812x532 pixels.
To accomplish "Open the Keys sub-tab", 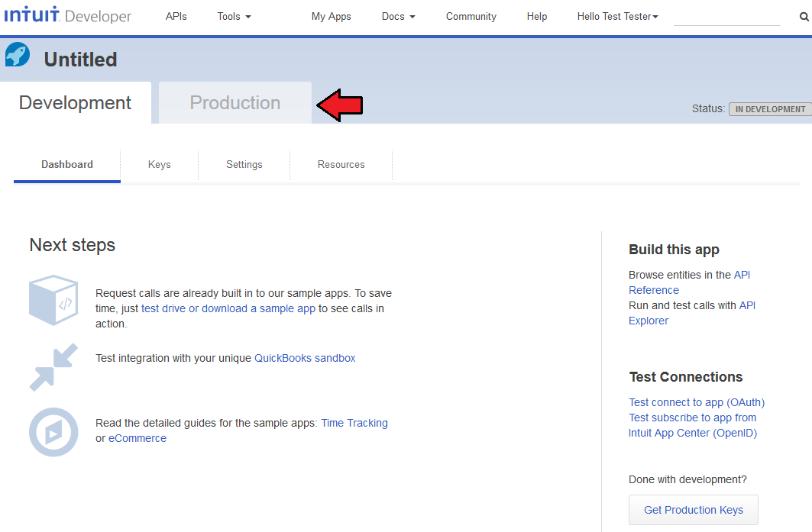I will 160,165.
